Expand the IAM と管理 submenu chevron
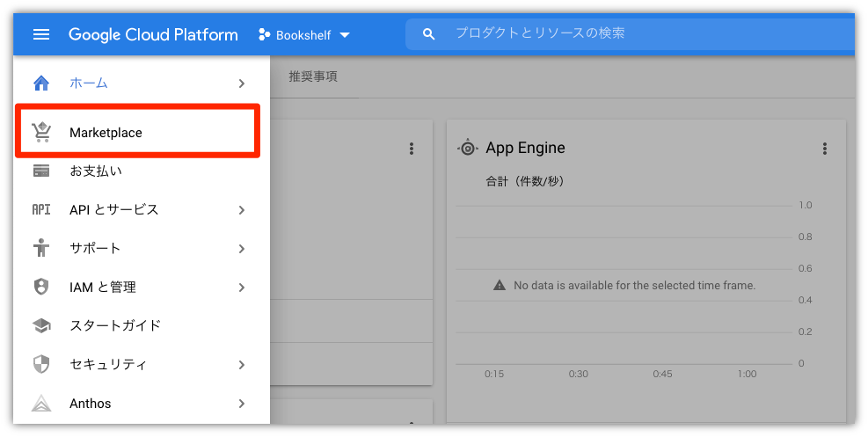This screenshot has height=437, width=868. (x=241, y=288)
